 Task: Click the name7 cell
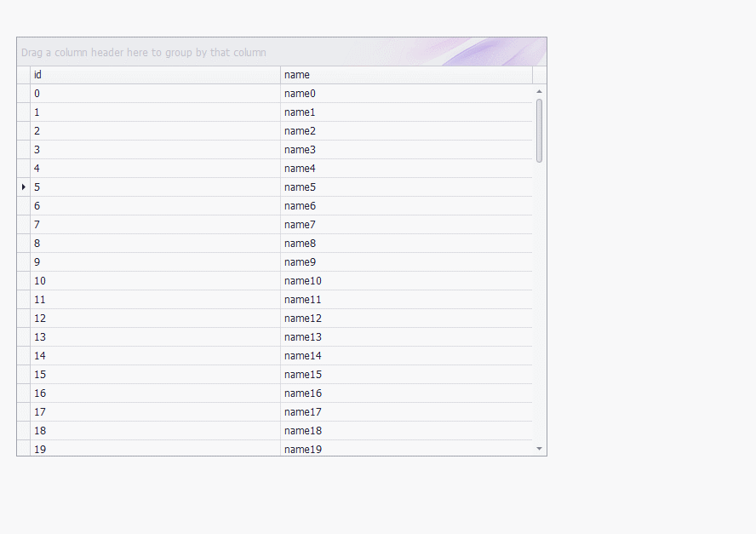pos(406,225)
